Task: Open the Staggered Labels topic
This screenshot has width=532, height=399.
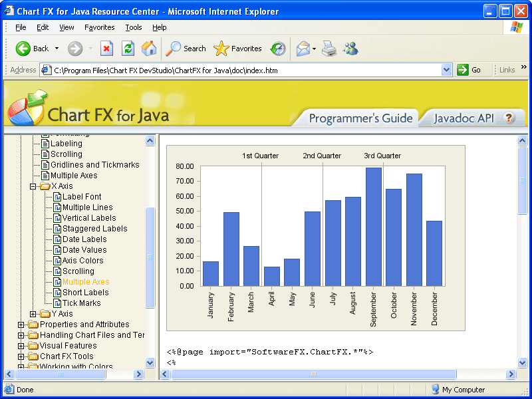Action: click(94, 229)
